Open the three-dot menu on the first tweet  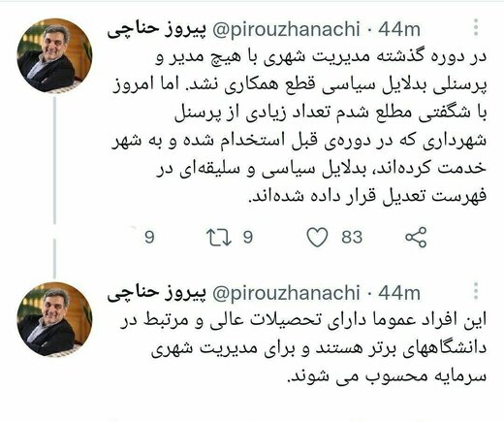(476, 27)
